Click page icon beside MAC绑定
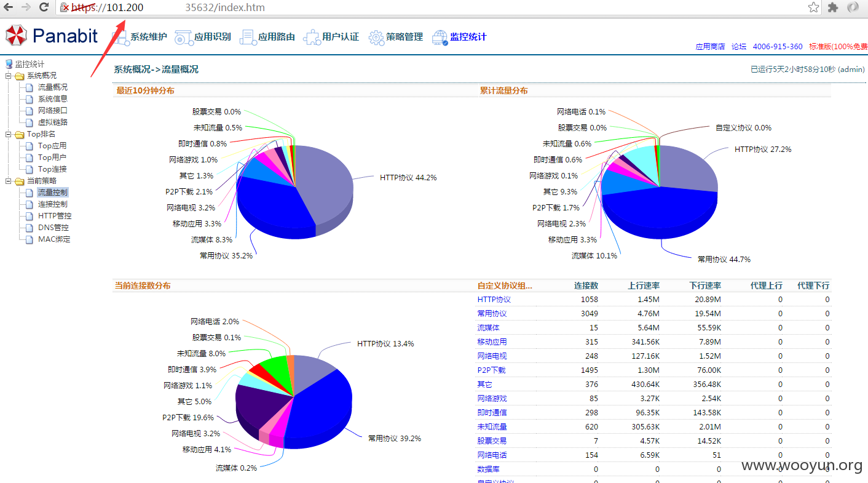The height and width of the screenshot is (483, 868). (29, 239)
